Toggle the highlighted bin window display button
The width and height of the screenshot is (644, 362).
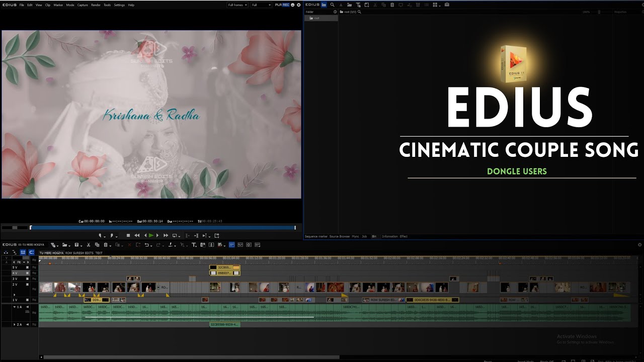pyautogui.click(x=231, y=245)
